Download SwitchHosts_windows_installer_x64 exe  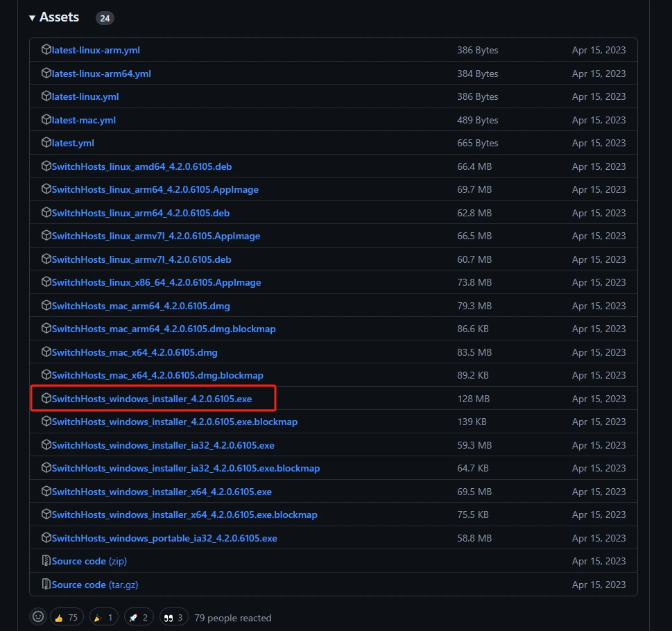[x=162, y=492]
